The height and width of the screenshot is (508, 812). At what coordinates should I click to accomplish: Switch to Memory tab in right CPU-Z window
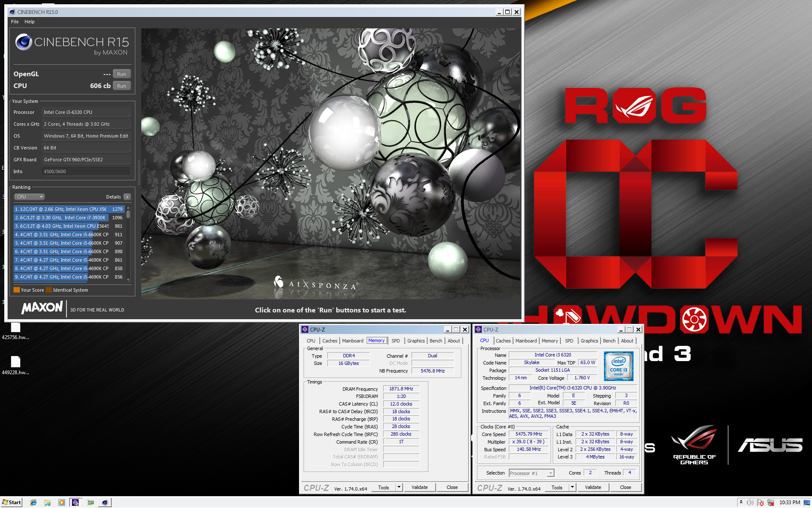550,341
